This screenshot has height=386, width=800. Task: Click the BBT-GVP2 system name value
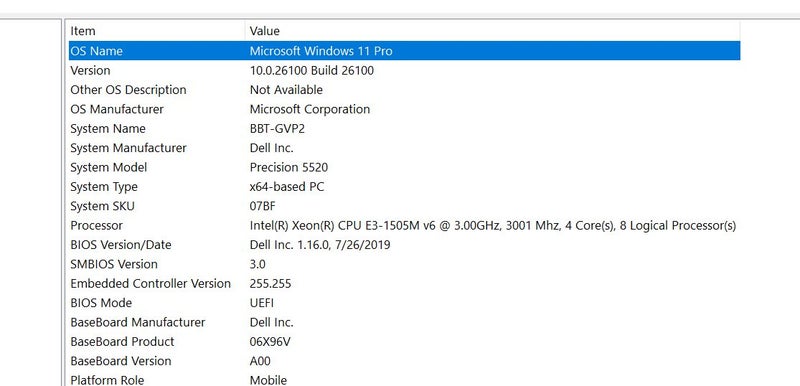[x=277, y=128]
